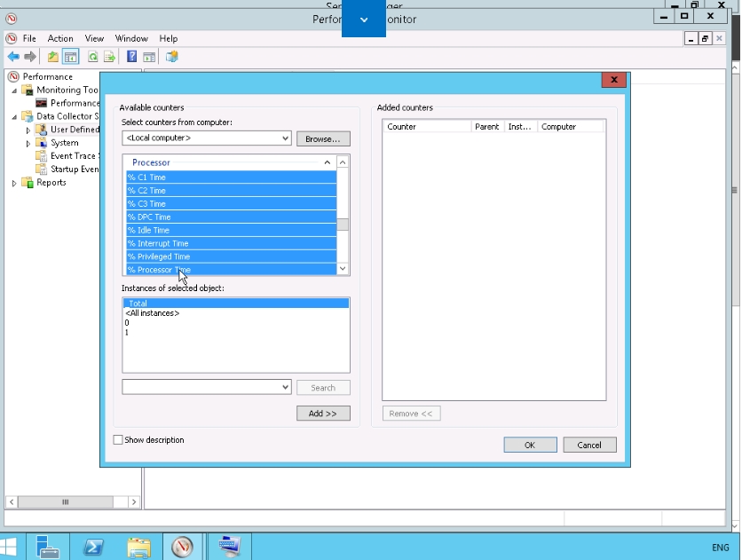742x560 pixels.
Task: Click the Export List toolbar icon
Action: pos(109,57)
